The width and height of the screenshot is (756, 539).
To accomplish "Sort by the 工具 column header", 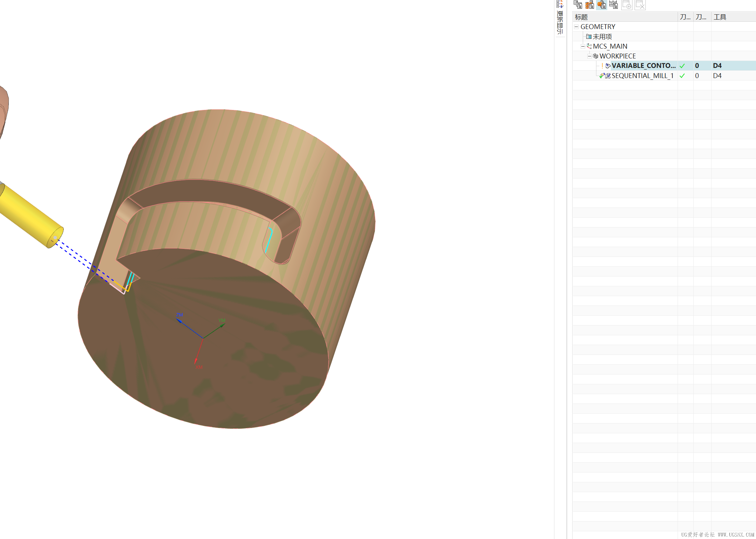I will tap(734, 17).
